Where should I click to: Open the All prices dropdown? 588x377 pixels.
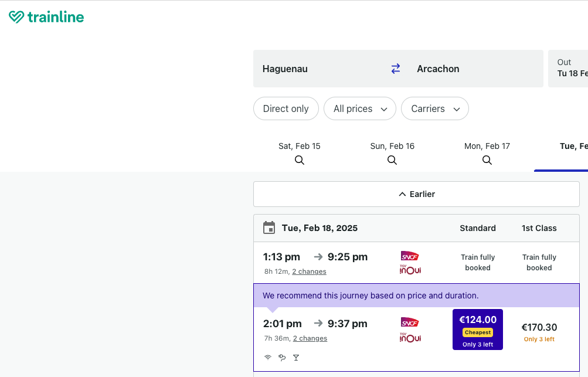[x=360, y=108]
